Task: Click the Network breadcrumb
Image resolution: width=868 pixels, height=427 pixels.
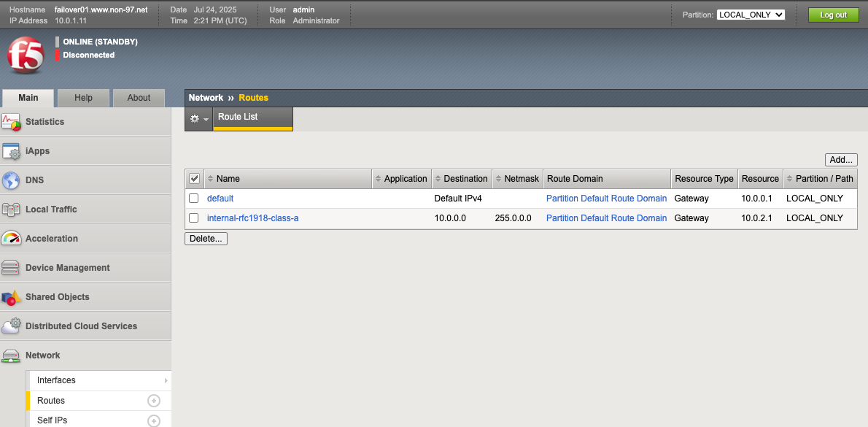Action: tap(206, 98)
